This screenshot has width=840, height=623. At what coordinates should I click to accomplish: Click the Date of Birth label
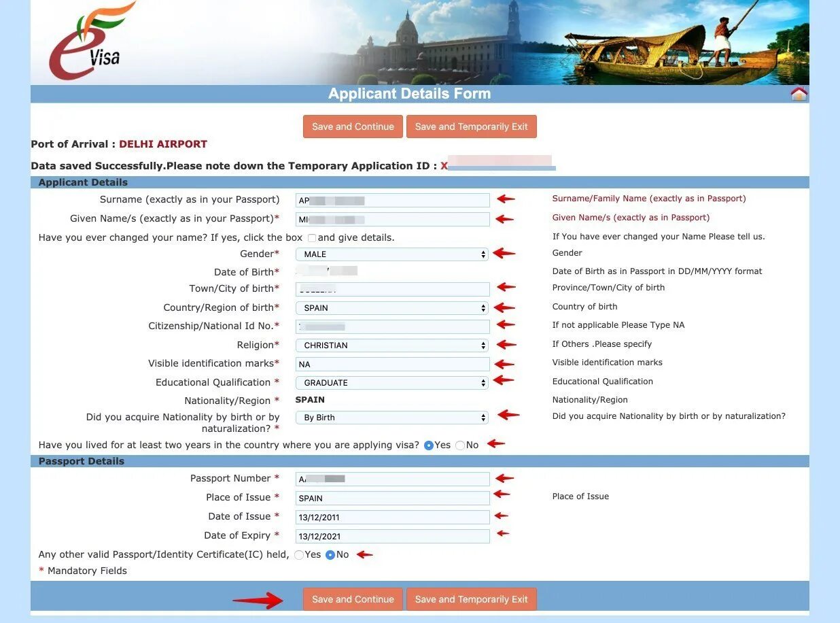coord(247,272)
